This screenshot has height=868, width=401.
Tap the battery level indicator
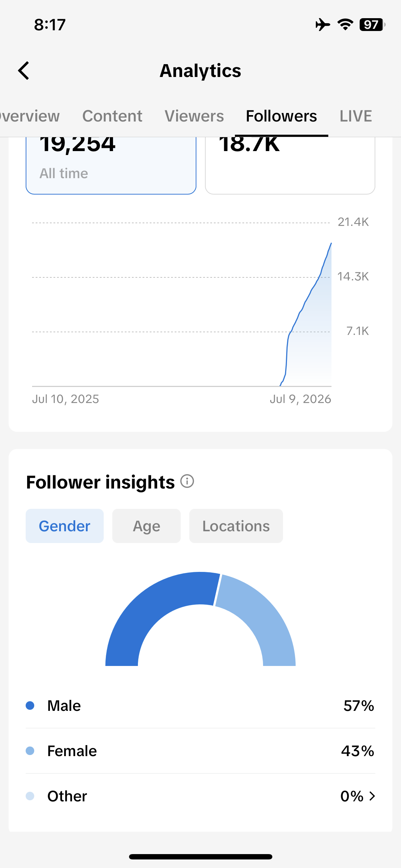[372, 25]
